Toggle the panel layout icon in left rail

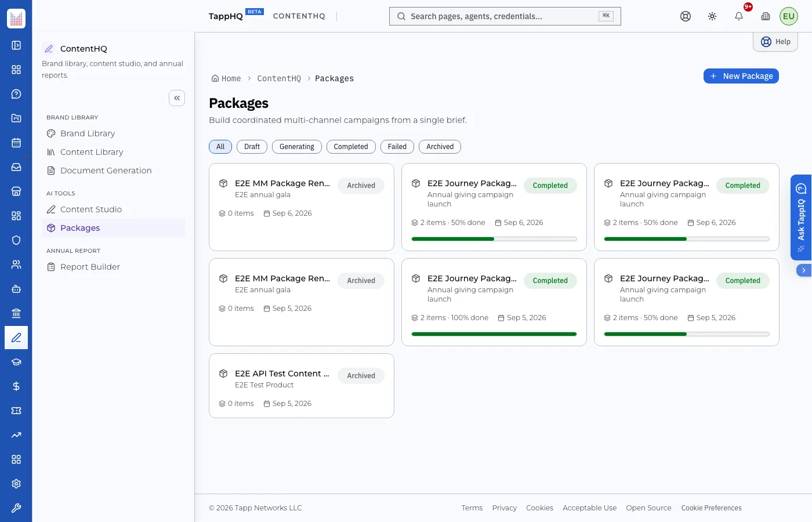(x=16, y=45)
